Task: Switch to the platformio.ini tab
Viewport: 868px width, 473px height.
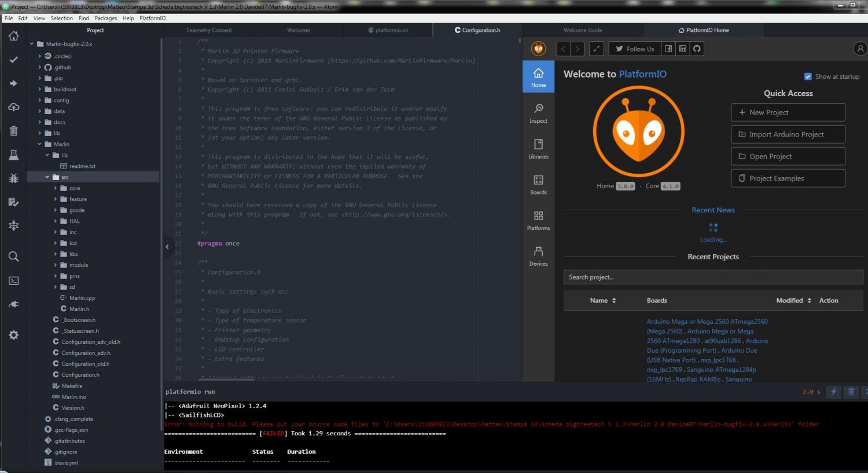Action: [388, 30]
